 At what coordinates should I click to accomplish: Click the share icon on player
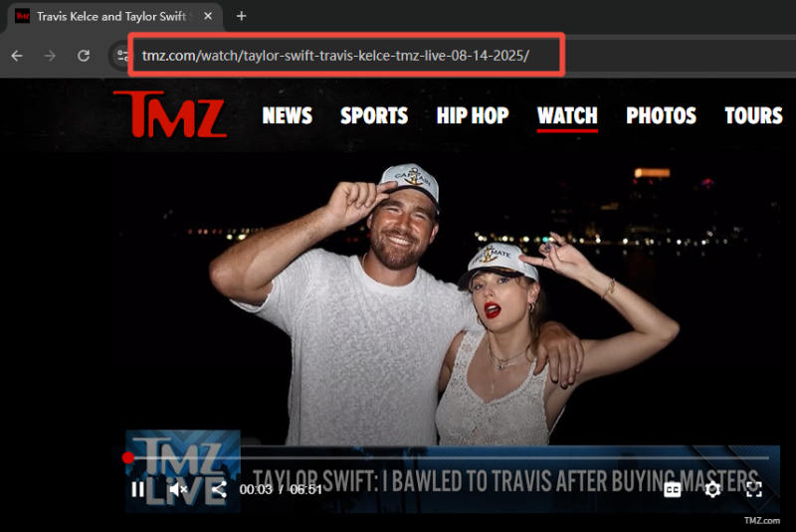(x=219, y=489)
